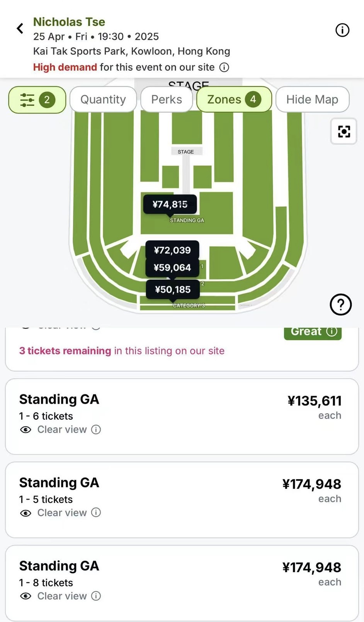Tap Clear view info icon on ¥135,611 listing
This screenshot has height=622, width=364.
click(x=96, y=430)
